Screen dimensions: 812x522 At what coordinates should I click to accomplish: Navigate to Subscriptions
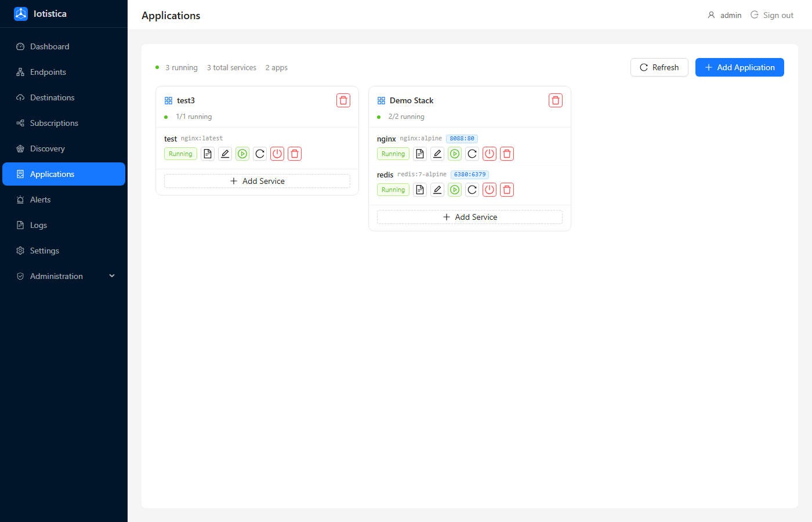(64, 123)
